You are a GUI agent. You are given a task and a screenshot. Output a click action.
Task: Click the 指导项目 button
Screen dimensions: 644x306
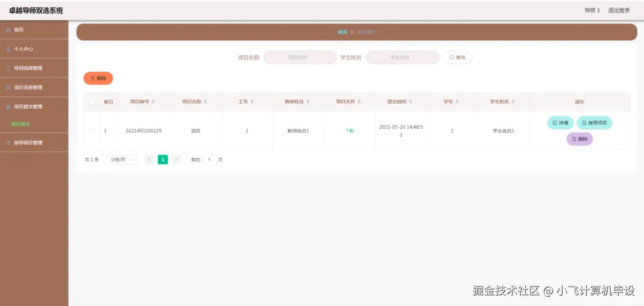[x=595, y=123]
